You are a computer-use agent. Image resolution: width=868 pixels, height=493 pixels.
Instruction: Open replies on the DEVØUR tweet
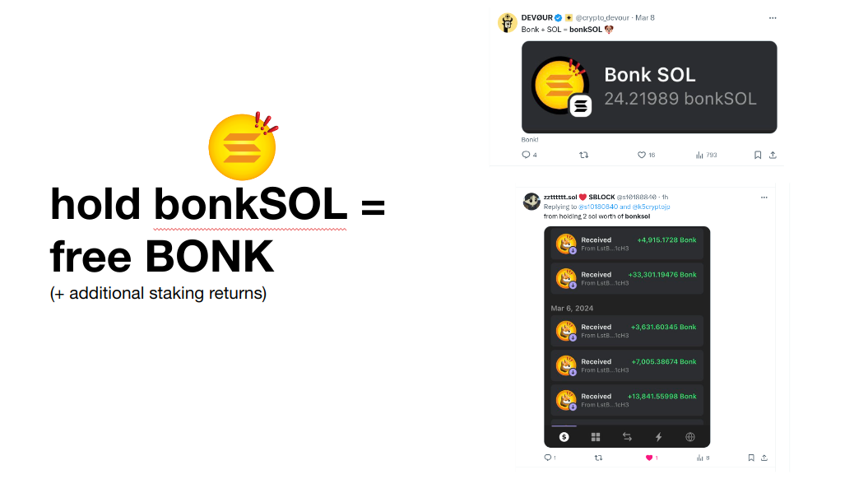click(x=526, y=155)
